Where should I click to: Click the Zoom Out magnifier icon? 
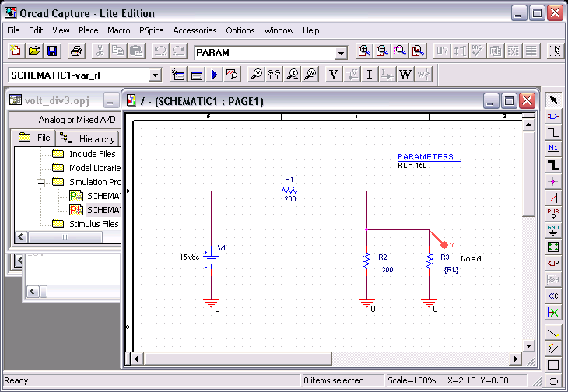(x=382, y=51)
